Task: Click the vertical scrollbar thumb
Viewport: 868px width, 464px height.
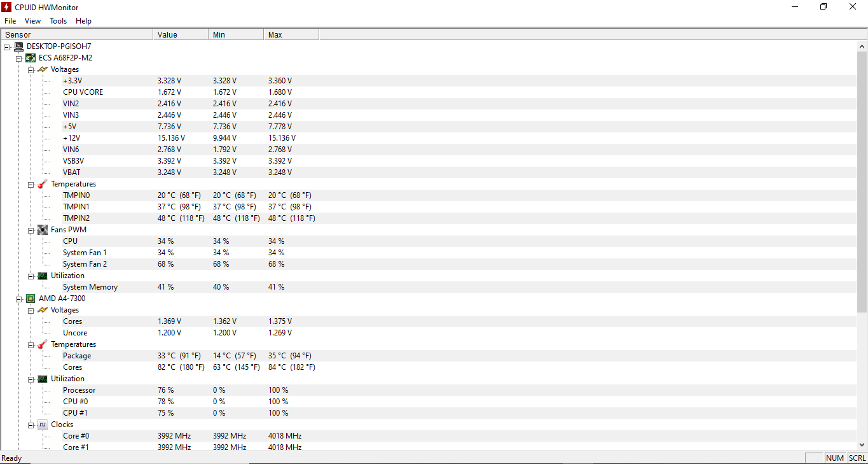Action: (x=862, y=182)
